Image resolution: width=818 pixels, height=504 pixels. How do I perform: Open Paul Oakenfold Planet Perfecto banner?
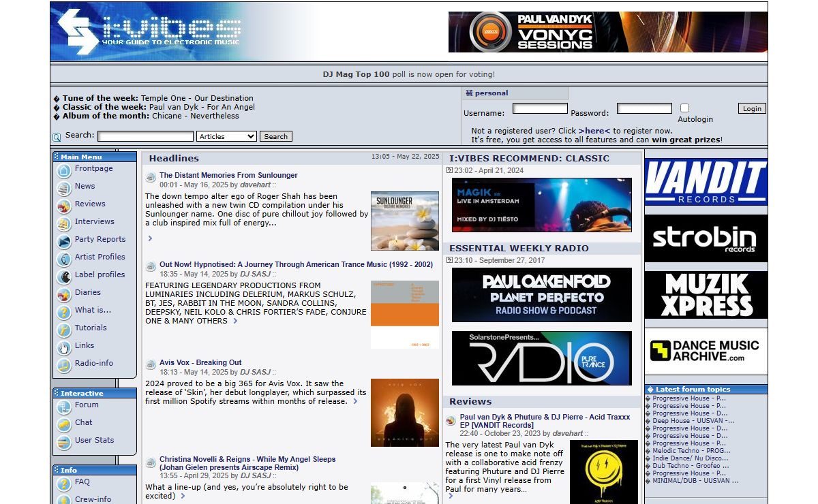[542, 295]
